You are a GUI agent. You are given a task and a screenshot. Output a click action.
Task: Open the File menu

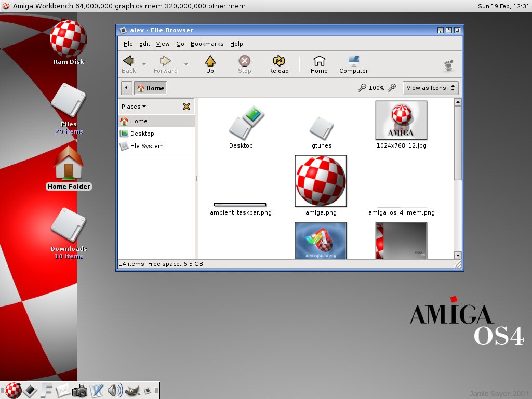128,44
